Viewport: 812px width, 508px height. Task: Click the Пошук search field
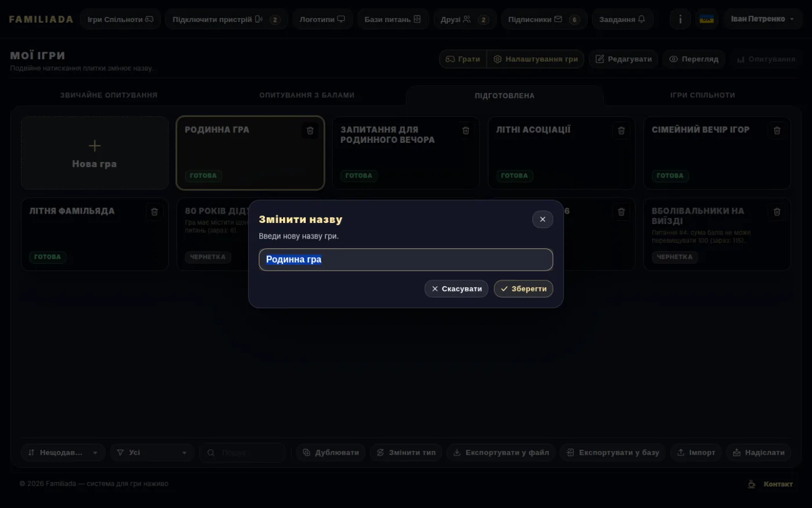coord(242,453)
